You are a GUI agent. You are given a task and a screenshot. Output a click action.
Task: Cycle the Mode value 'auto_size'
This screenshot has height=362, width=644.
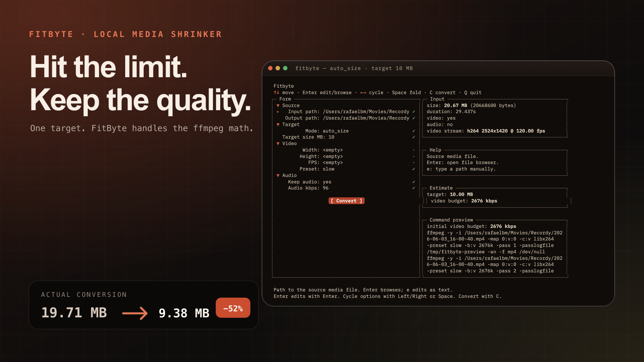click(336, 131)
